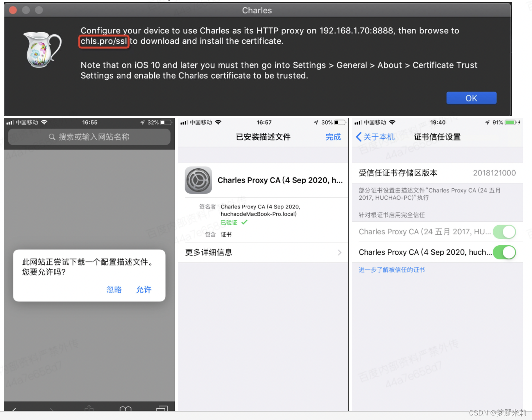The image size is (532, 420).
Task: Toggle trust for Charles Proxy CA (4 Sep 2020)
Action: (504, 252)
